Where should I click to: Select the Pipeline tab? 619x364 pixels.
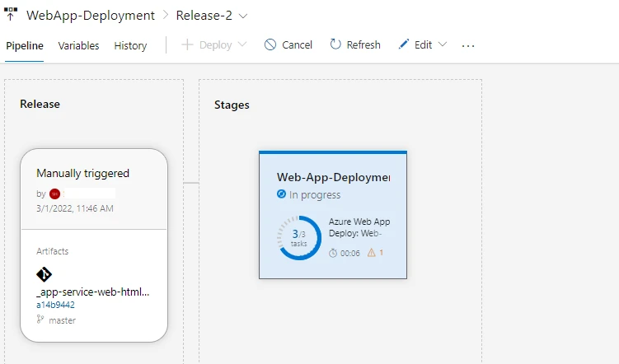(25, 46)
